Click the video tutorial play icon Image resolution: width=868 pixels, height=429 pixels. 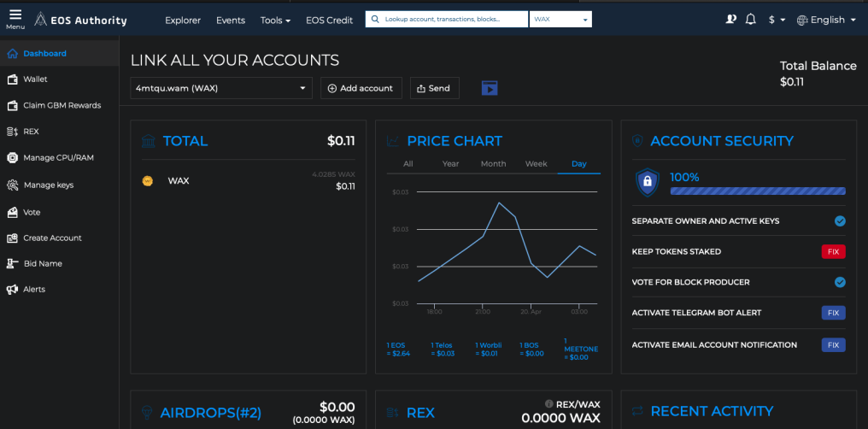pyautogui.click(x=490, y=88)
